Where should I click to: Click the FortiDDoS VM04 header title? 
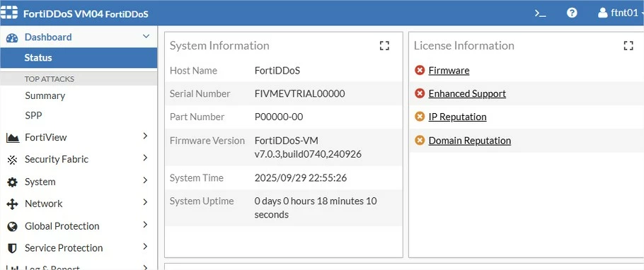coord(86,14)
